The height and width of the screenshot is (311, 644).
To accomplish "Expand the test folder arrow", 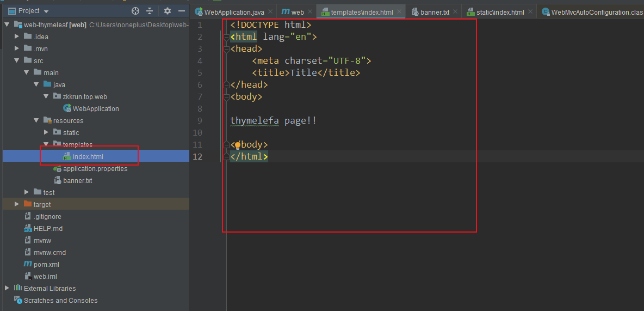I will click(x=26, y=192).
